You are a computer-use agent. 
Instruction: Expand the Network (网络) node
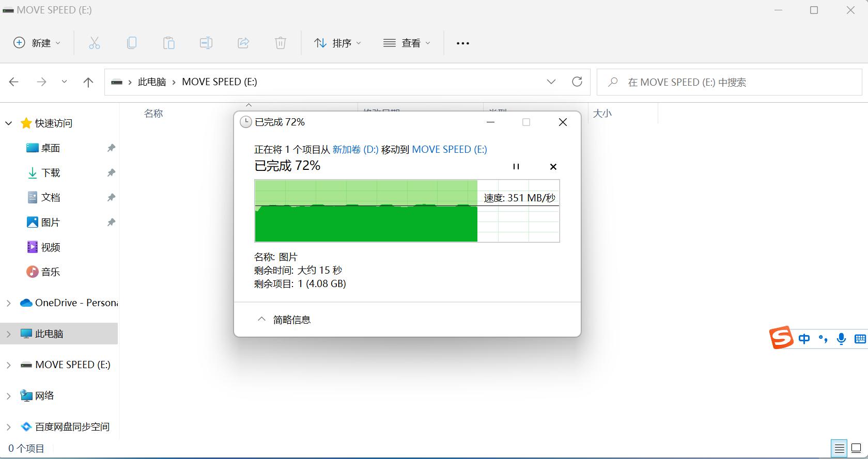[8, 396]
